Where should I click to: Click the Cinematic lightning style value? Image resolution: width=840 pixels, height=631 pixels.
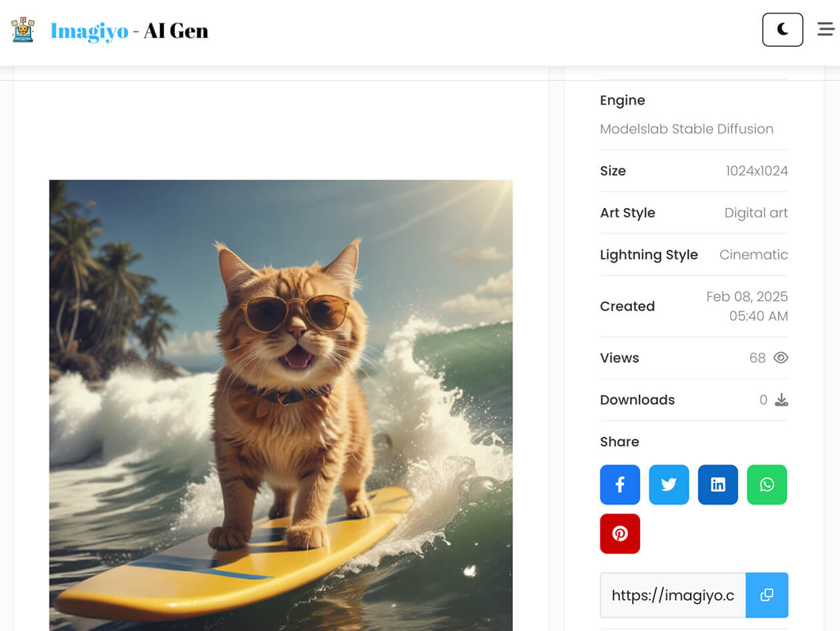753,255
